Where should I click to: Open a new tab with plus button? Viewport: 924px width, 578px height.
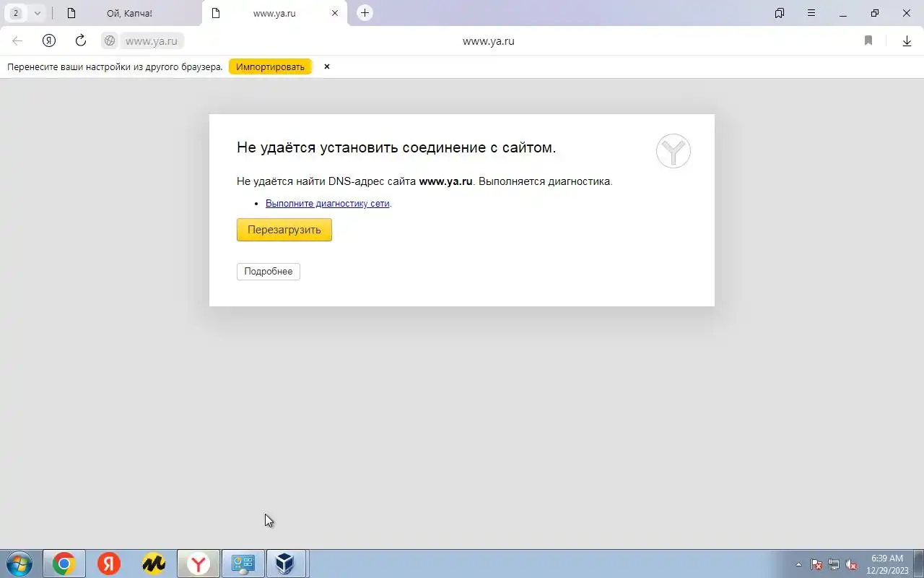pos(365,13)
